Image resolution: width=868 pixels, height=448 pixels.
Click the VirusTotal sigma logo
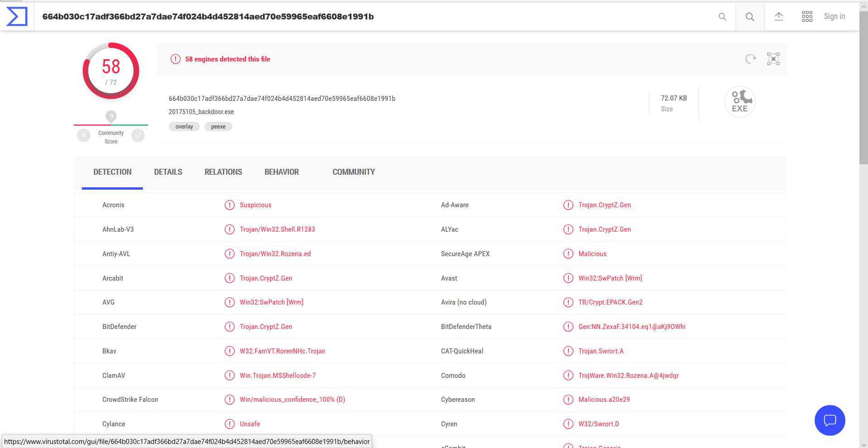[x=17, y=16]
